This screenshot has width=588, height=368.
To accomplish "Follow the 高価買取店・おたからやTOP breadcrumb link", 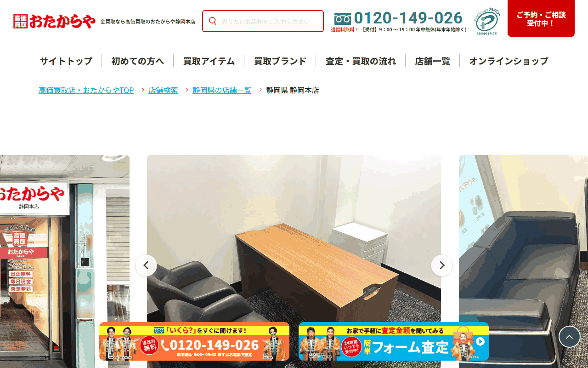I will click(86, 90).
